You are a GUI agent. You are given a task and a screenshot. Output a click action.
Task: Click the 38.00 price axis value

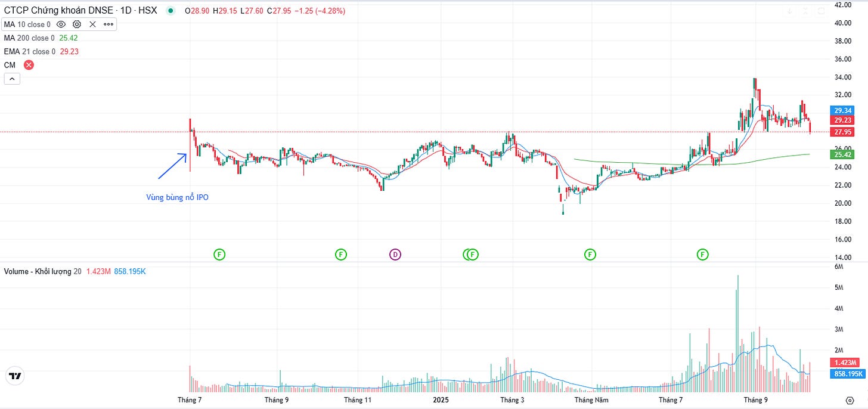coord(842,41)
